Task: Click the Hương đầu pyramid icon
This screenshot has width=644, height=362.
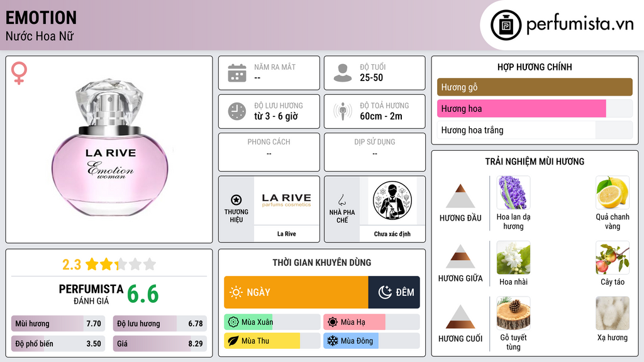Action: pyautogui.click(x=460, y=196)
